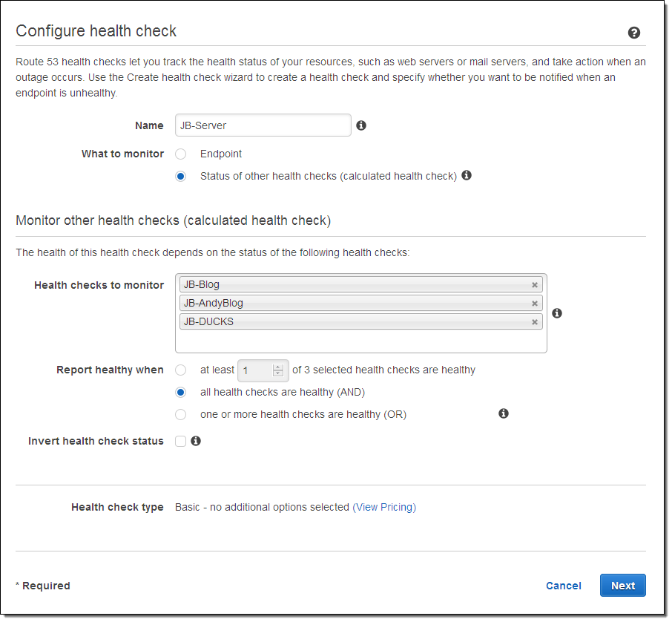Remove JB-DUCKS from monitored health checks
This screenshot has width=672, height=622.
[x=534, y=322]
